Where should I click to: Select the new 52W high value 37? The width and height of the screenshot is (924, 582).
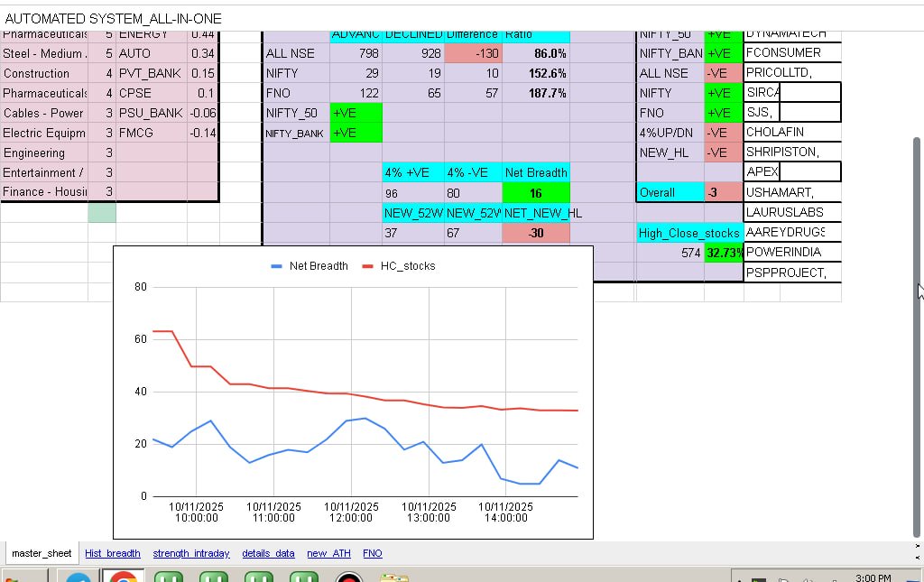(413, 233)
